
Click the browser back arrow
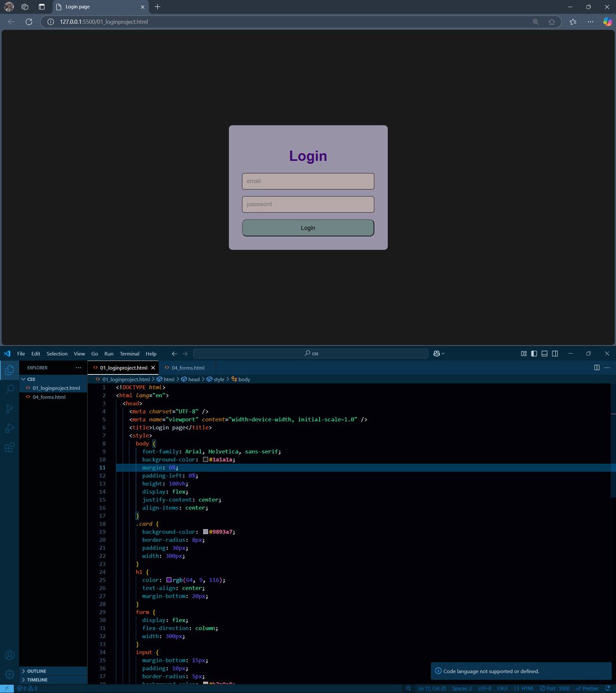[x=11, y=21]
